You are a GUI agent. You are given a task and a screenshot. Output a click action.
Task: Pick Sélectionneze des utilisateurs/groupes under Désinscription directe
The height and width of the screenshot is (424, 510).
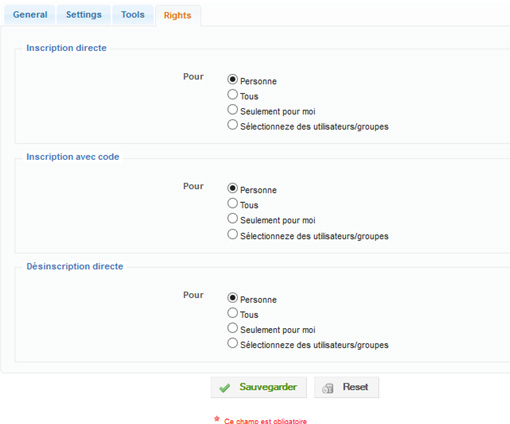click(232, 343)
